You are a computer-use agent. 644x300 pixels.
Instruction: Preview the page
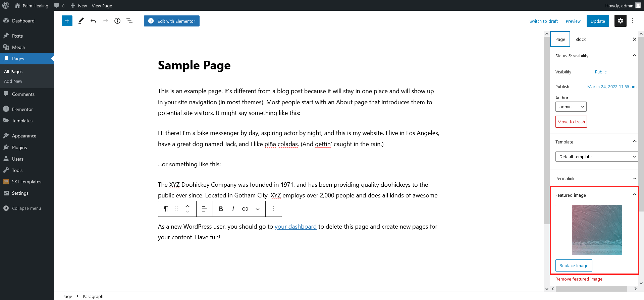(x=573, y=21)
